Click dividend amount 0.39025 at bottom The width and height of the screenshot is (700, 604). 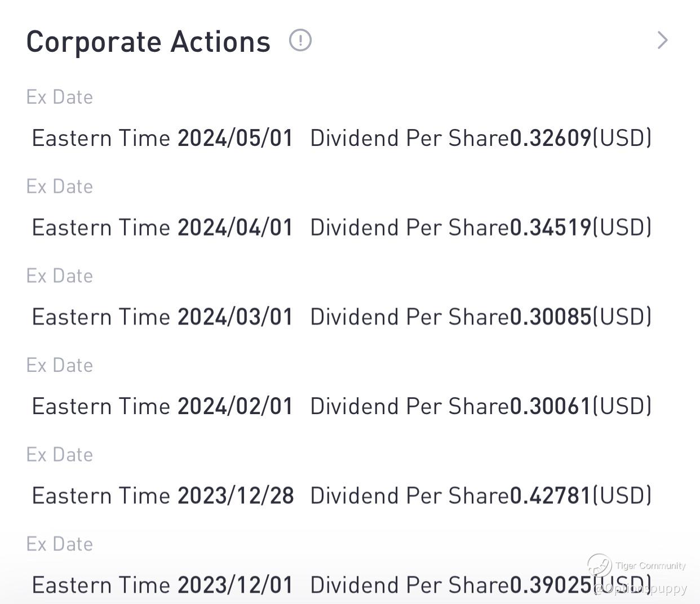click(551, 585)
